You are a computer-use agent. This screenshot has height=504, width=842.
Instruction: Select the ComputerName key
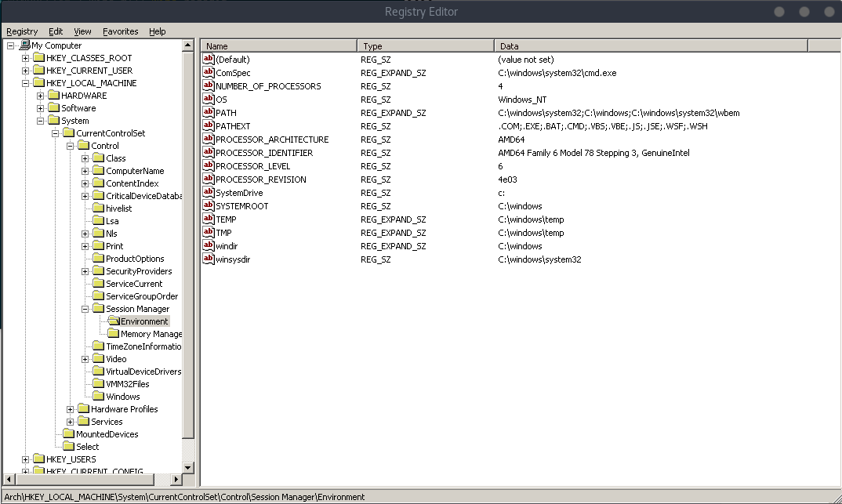(x=135, y=171)
